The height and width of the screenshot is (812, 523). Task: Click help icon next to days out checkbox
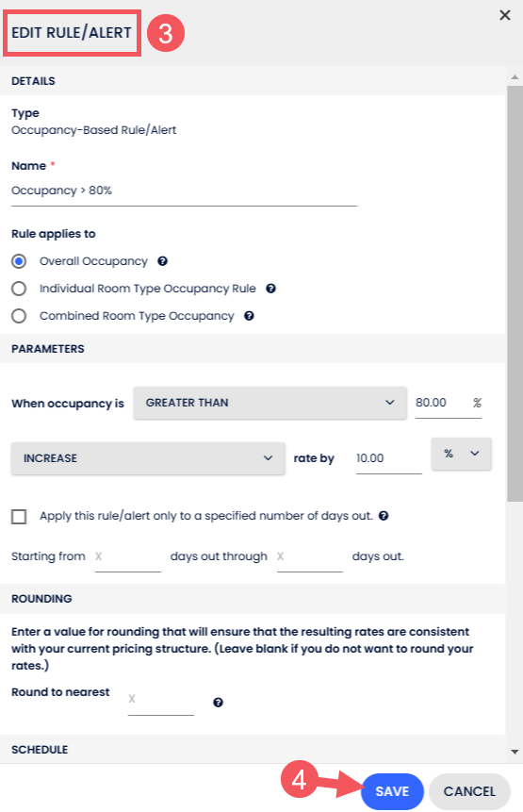click(384, 516)
